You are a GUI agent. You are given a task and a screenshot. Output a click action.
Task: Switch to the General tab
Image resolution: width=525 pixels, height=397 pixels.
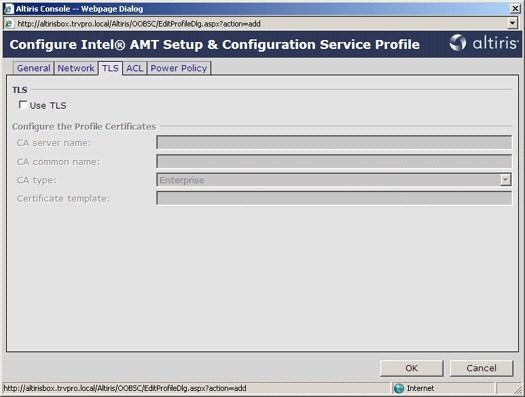pos(33,68)
